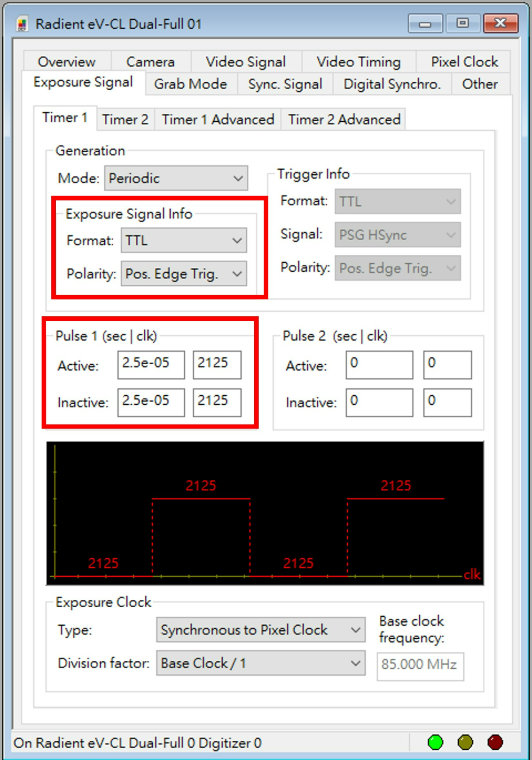This screenshot has width=532, height=760.
Task: Switch to the Overview tab
Action: [67, 61]
